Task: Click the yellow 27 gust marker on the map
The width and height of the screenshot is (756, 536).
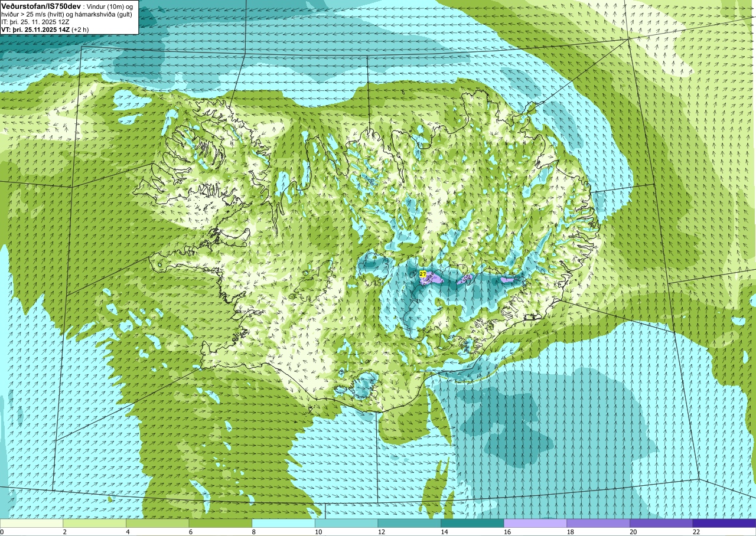Action: (x=423, y=274)
